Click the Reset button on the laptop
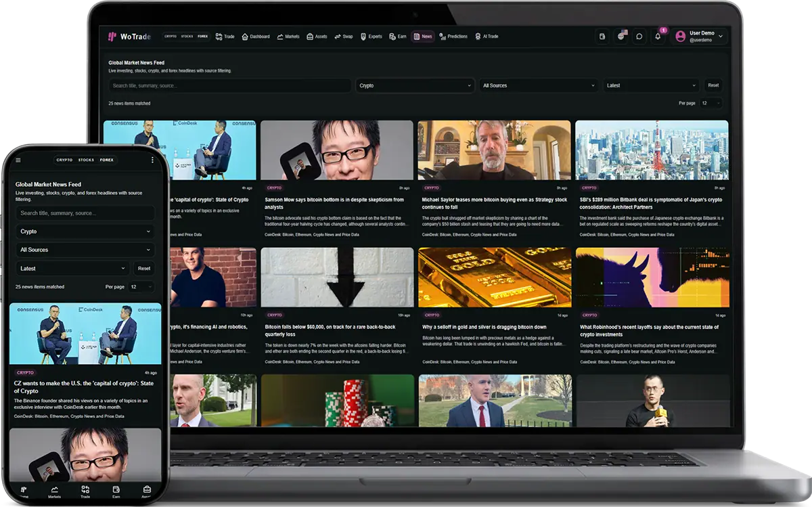The height and width of the screenshot is (507, 812). (713, 85)
